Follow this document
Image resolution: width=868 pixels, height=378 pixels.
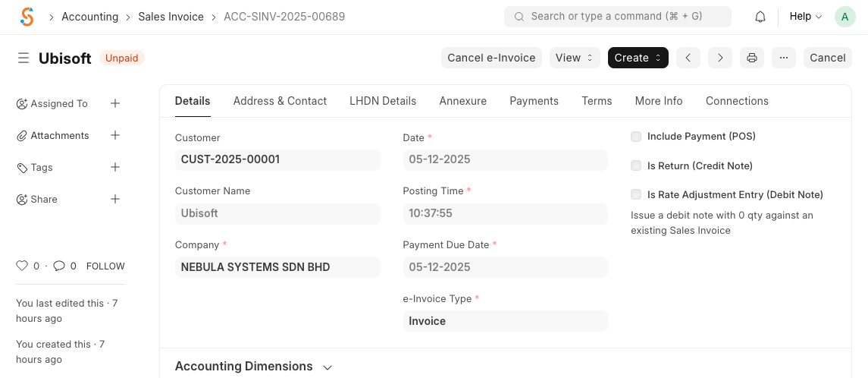pos(105,266)
